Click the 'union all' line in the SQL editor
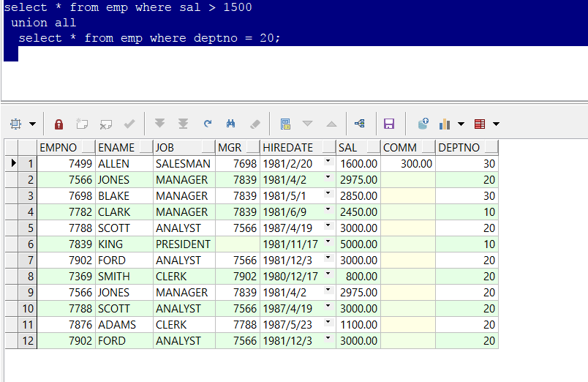This screenshot has height=382, width=588. click(x=43, y=23)
